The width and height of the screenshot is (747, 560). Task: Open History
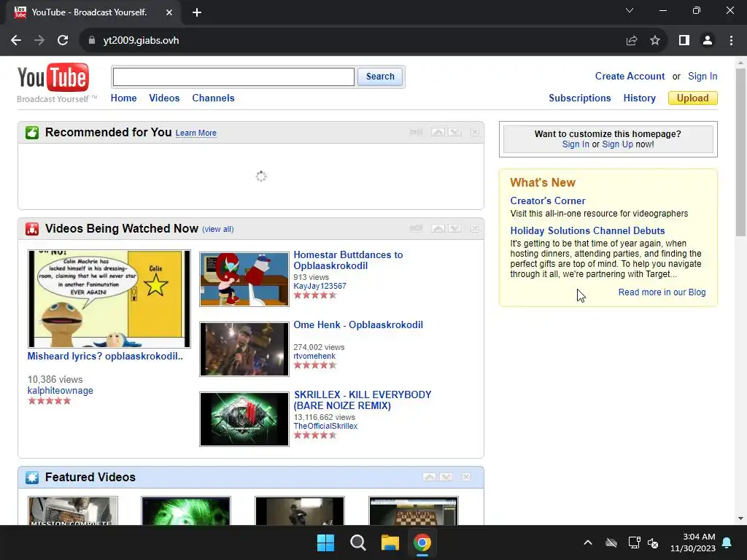point(639,98)
